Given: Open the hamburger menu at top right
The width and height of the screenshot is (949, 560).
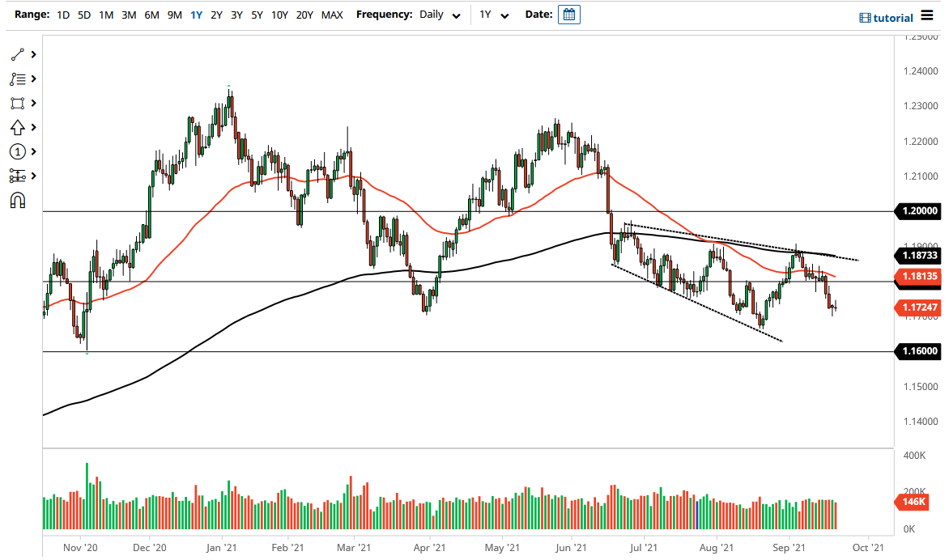Looking at the screenshot, I should click(x=926, y=15).
